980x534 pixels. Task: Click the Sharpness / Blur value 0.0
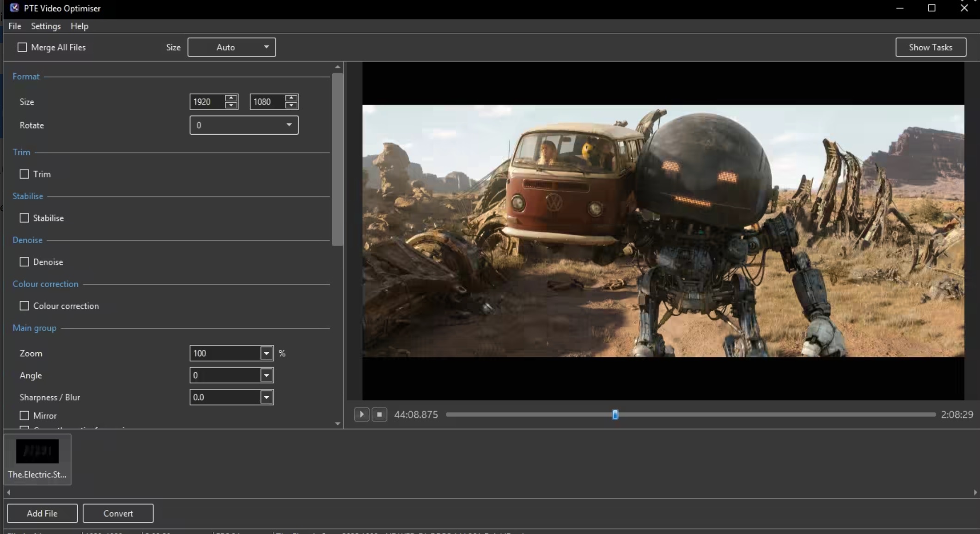(225, 397)
